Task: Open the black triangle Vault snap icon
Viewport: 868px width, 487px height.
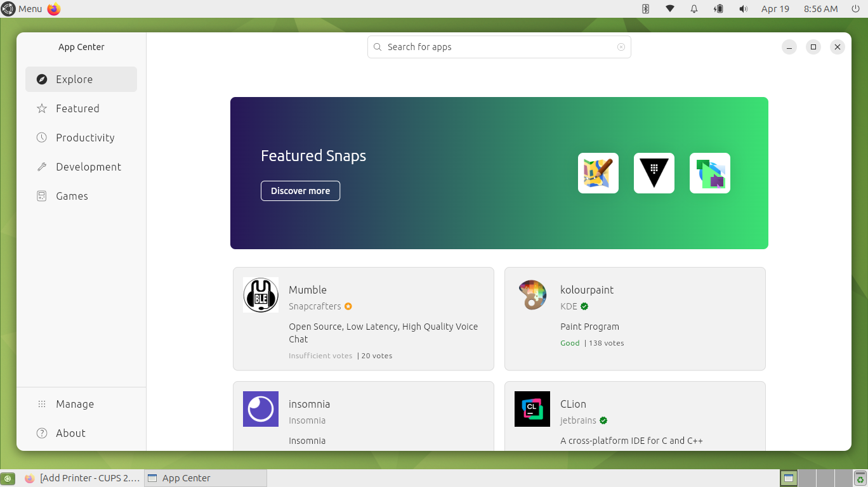Action: coord(654,173)
